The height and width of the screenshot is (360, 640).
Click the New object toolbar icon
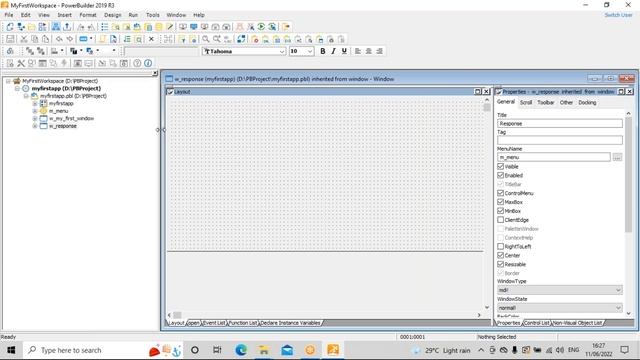pos(10,27)
